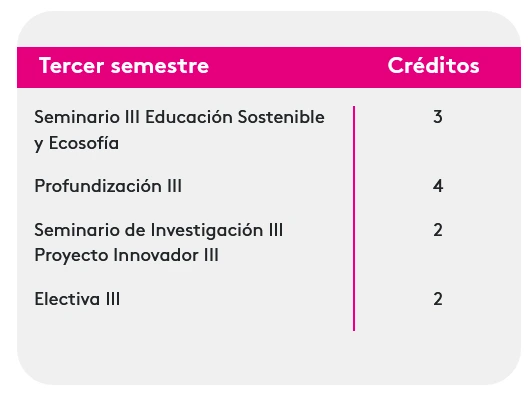Click Seminario de Investigación III course
Image resolution: width=532 pixels, height=398 pixels.
(x=158, y=230)
